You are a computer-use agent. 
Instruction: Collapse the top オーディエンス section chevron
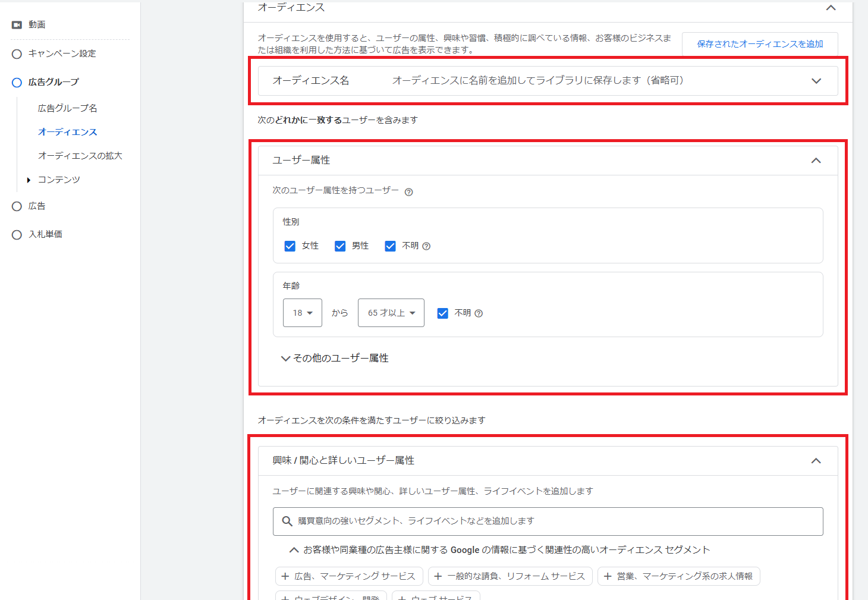tap(831, 8)
